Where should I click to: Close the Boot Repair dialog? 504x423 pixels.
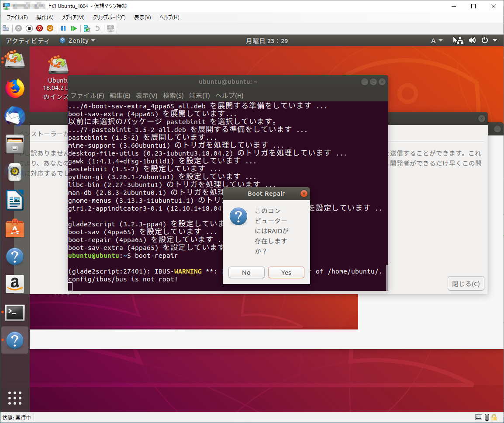(304, 194)
